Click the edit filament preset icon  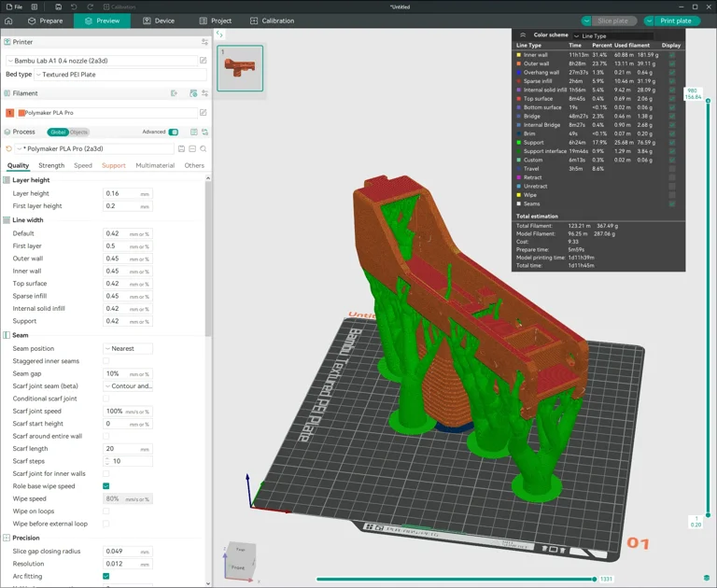(203, 113)
